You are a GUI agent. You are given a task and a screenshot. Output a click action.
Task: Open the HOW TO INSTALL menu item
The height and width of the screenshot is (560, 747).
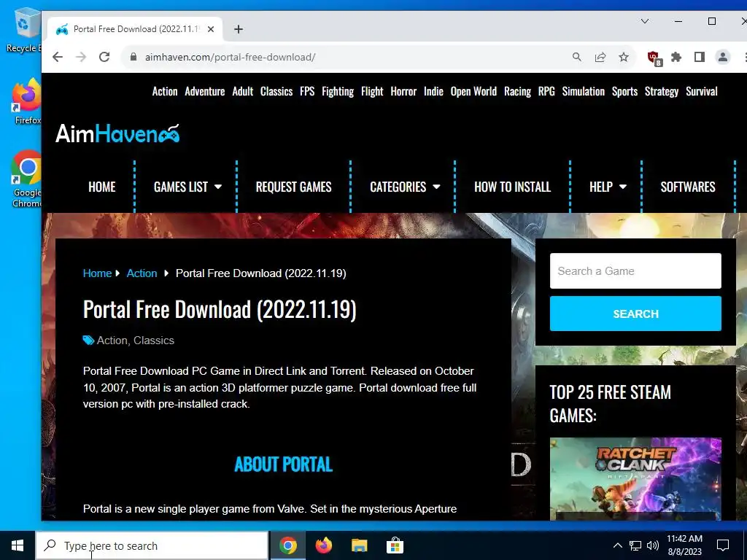coord(513,187)
